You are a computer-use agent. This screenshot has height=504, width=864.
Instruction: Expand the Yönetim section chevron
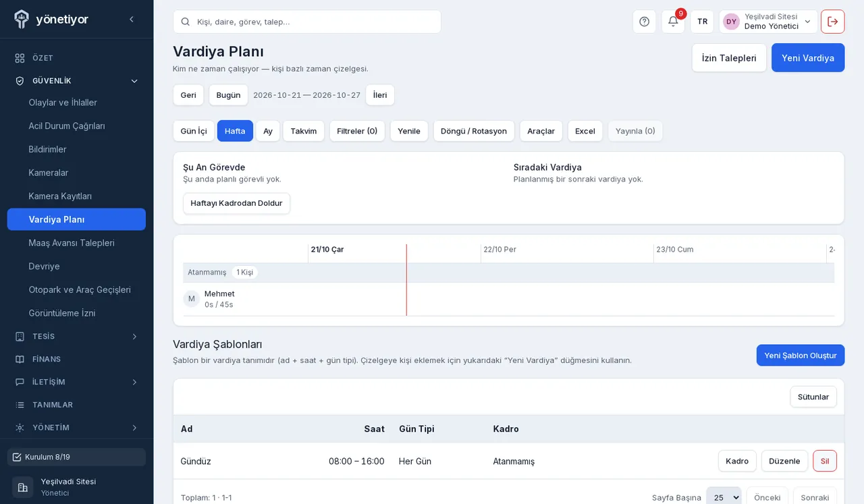[134, 428]
